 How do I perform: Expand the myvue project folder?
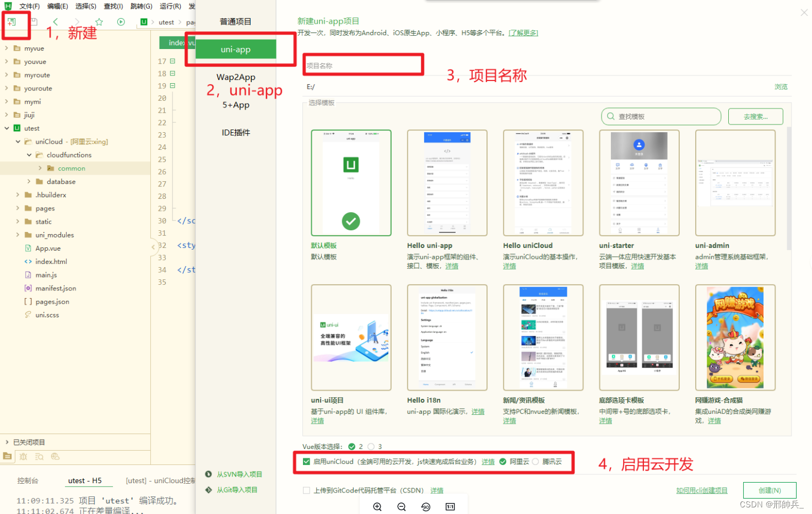pyautogui.click(x=7, y=48)
